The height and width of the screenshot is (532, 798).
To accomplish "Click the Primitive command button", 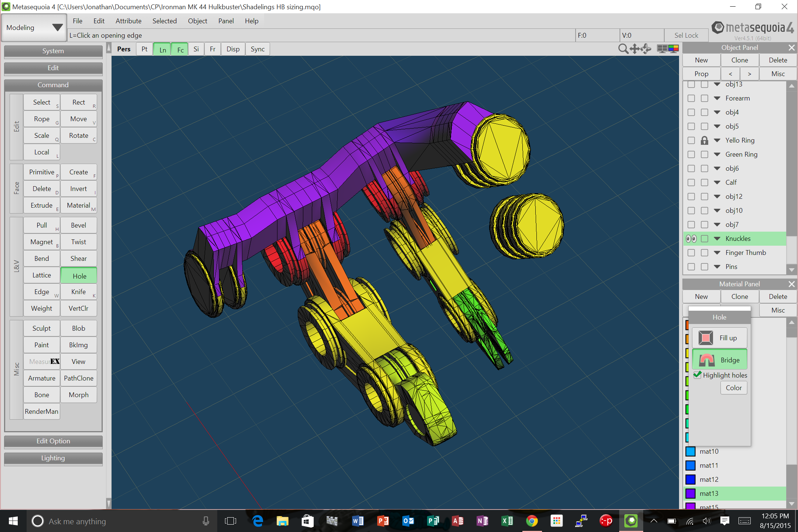I will (x=42, y=172).
